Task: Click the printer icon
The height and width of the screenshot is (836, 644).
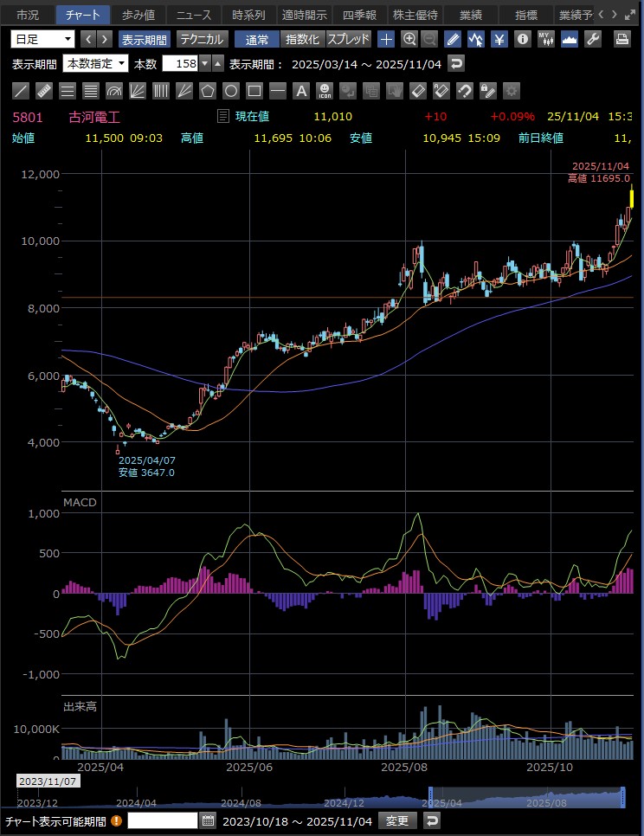Action: coord(621,39)
